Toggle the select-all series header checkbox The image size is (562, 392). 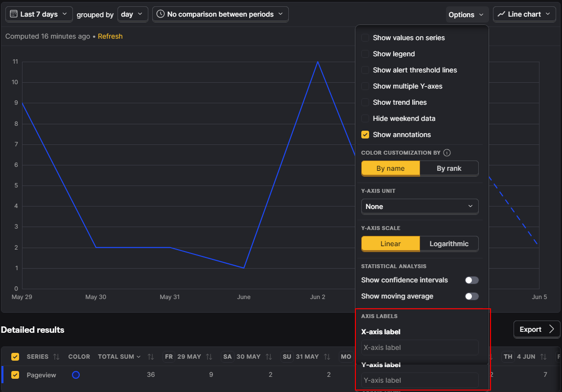(15, 357)
